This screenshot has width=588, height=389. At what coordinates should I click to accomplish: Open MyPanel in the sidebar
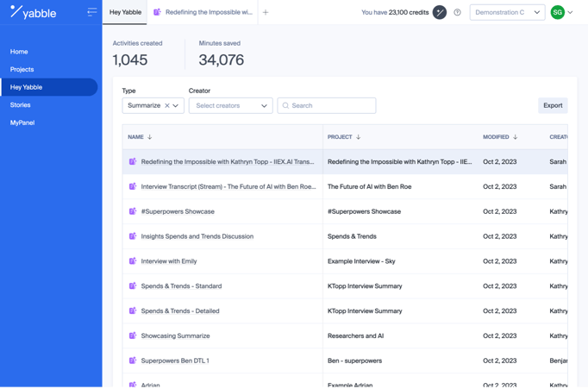[x=22, y=122]
